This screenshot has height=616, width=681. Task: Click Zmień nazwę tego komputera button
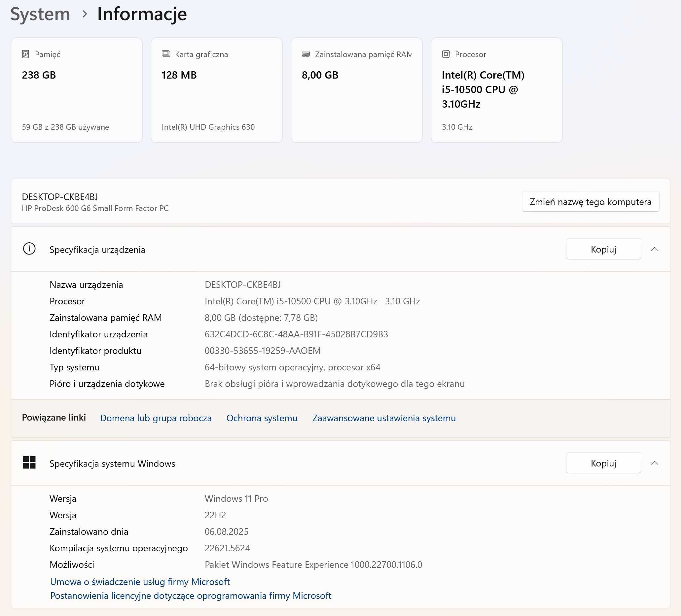click(x=591, y=202)
